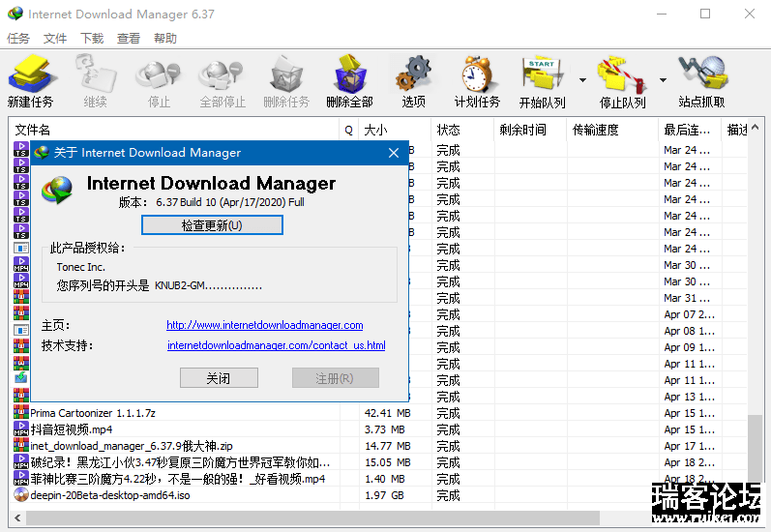Select inet_download_manager_6.37.9 zip row
Viewport: 771px width, 532px height.
378,446
